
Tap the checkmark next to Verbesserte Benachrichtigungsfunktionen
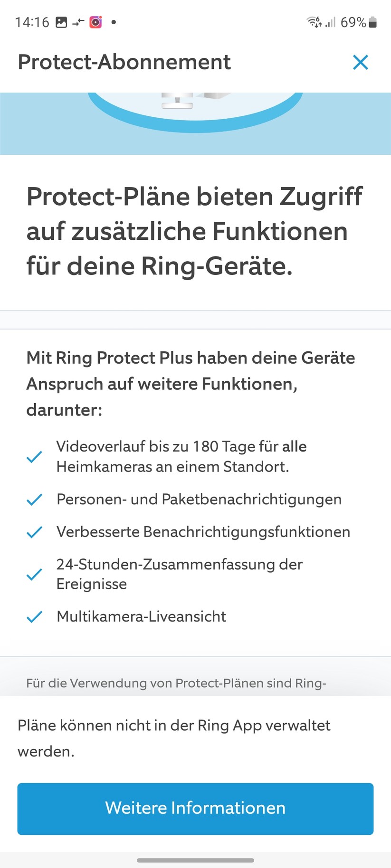coord(34,532)
